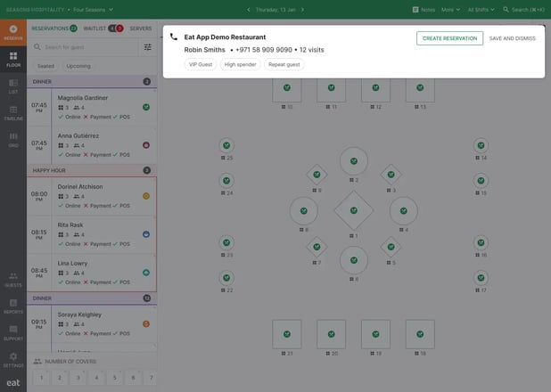
Task: Open the Timeline view icon
Action: [x=13, y=110]
